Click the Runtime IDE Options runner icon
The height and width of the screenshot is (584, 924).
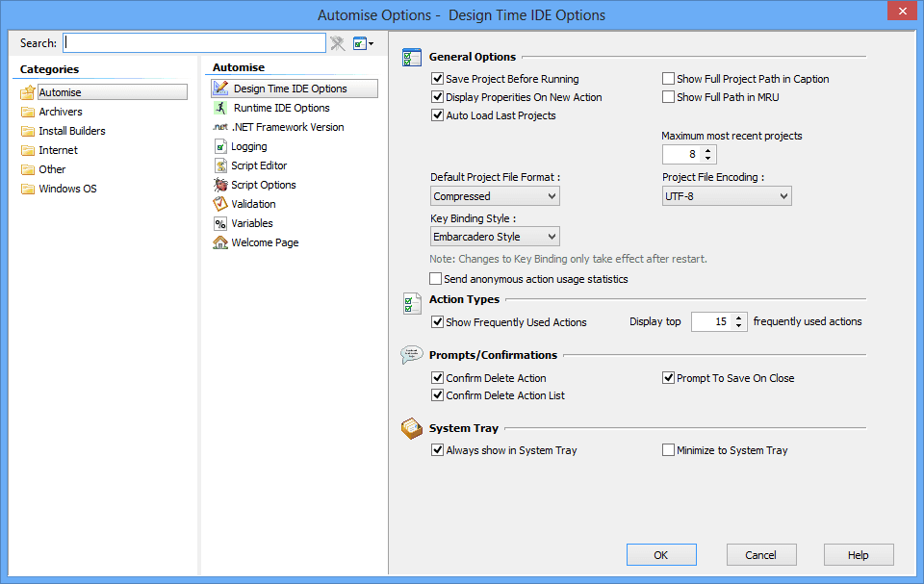pyautogui.click(x=220, y=108)
